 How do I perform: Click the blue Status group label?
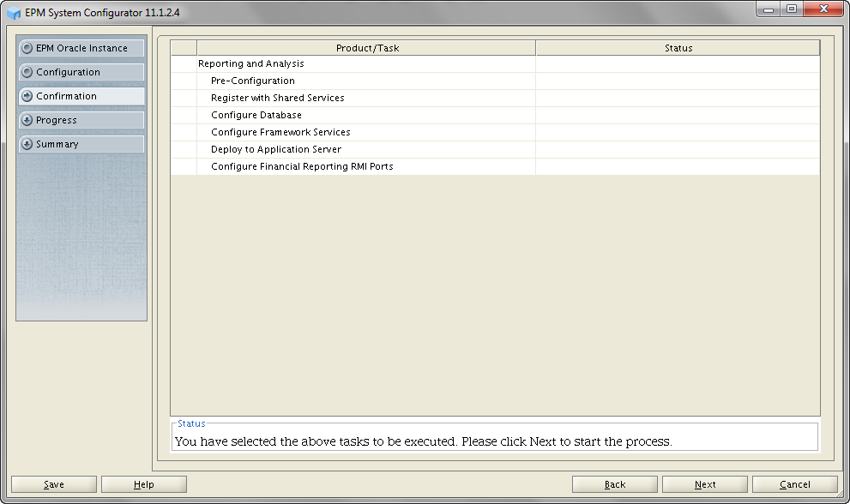[x=191, y=423]
